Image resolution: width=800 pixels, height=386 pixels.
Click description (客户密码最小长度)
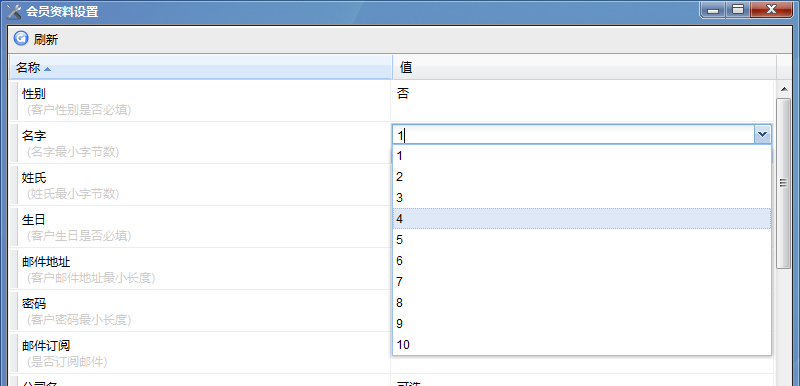tap(79, 320)
